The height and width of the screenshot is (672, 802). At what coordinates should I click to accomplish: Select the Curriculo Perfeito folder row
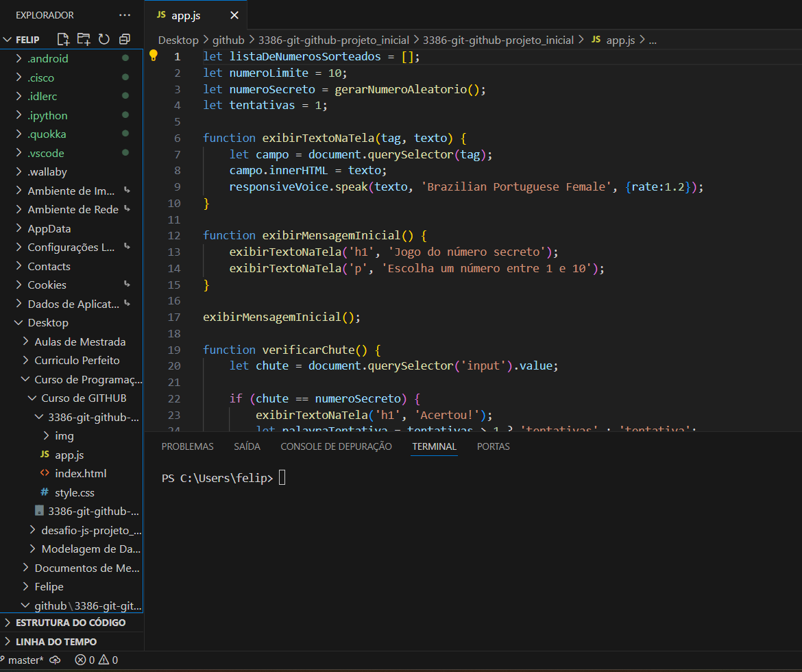pos(71,360)
